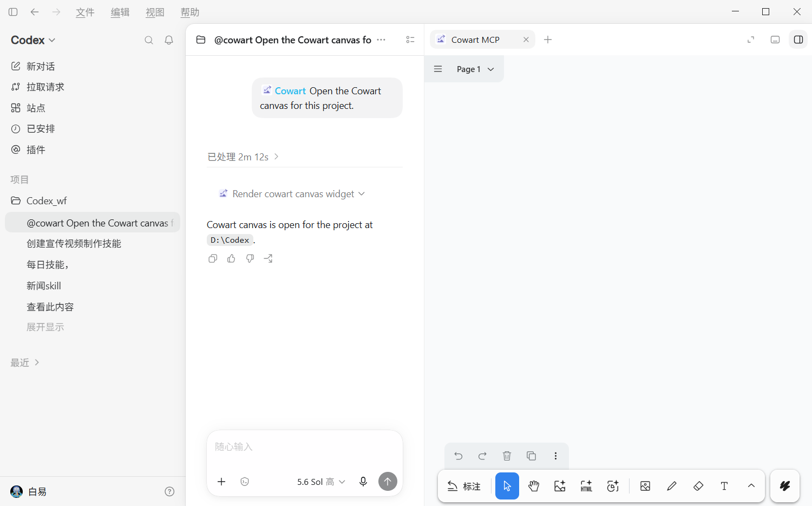Open pull requests (拉取请求)
812x506 pixels.
point(93,87)
